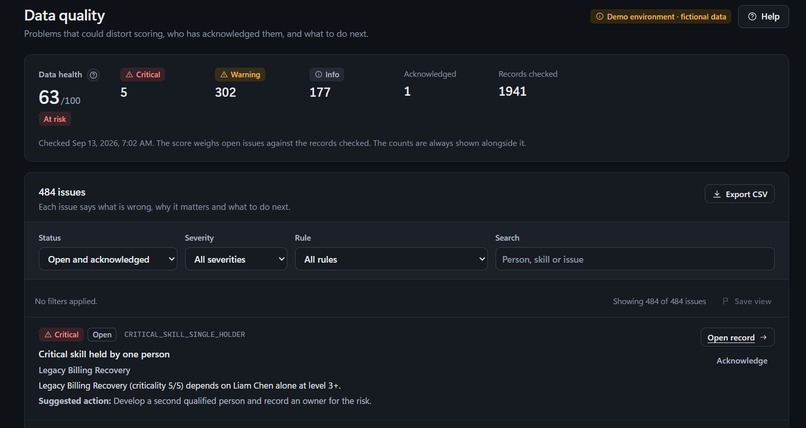Click the Open status tag on the issue
The image size is (806, 428).
pos(102,334)
